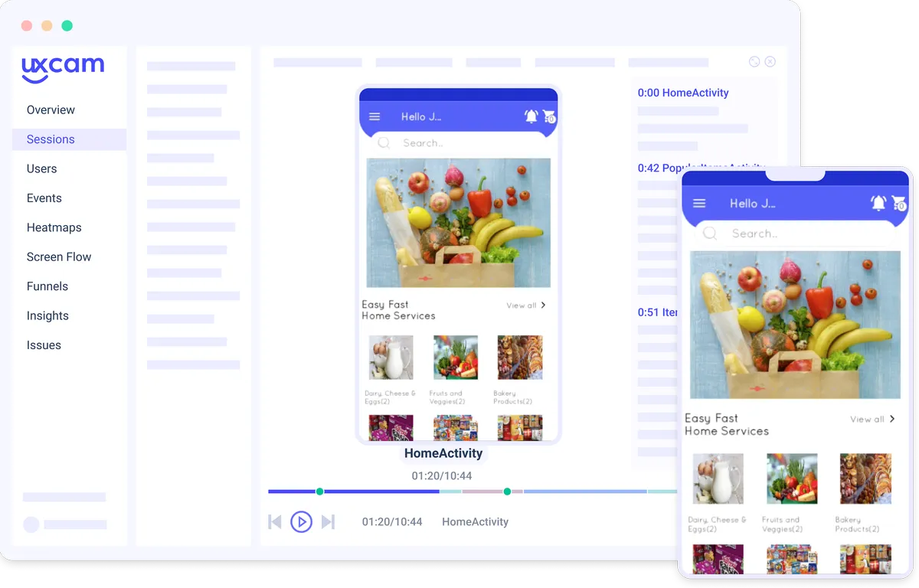Open Fruits and Veggies in front phone
The image size is (919, 588).
click(x=792, y=492)
